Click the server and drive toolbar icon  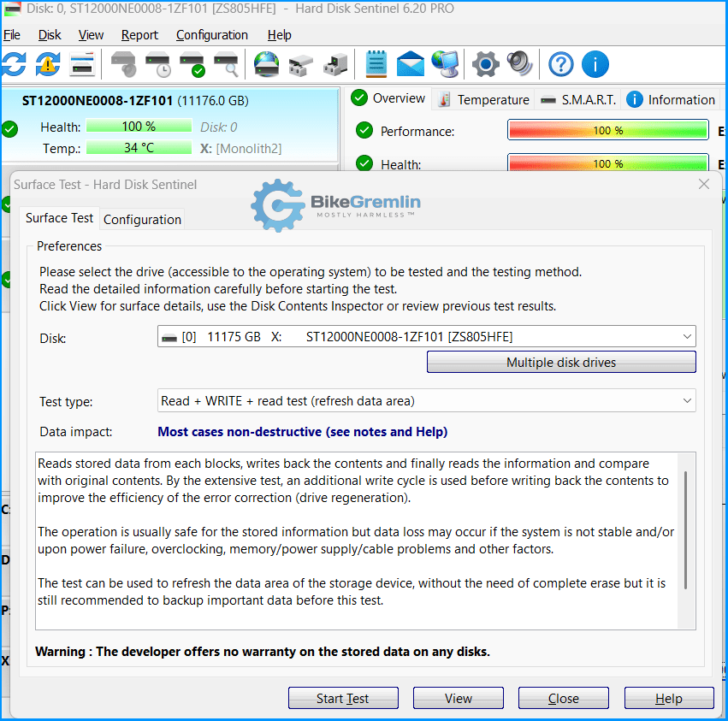(x=335, y=64)
